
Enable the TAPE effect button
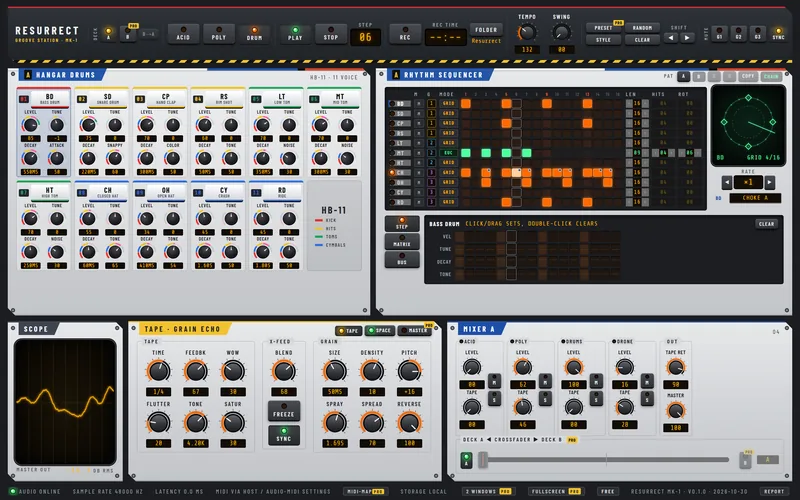[x=349, y=331]
